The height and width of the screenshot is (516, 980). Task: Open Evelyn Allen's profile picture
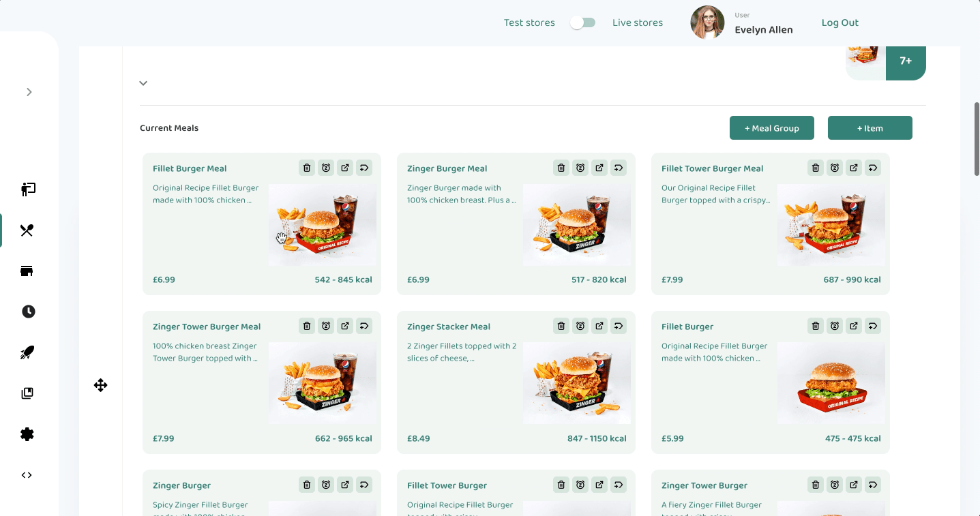click(x=707, y=22)
